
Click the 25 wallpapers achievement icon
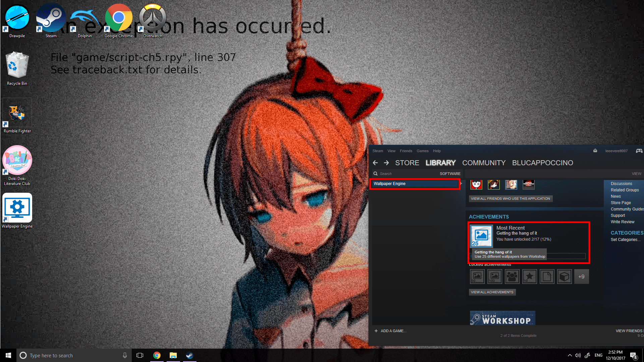(x=481, y=236)
